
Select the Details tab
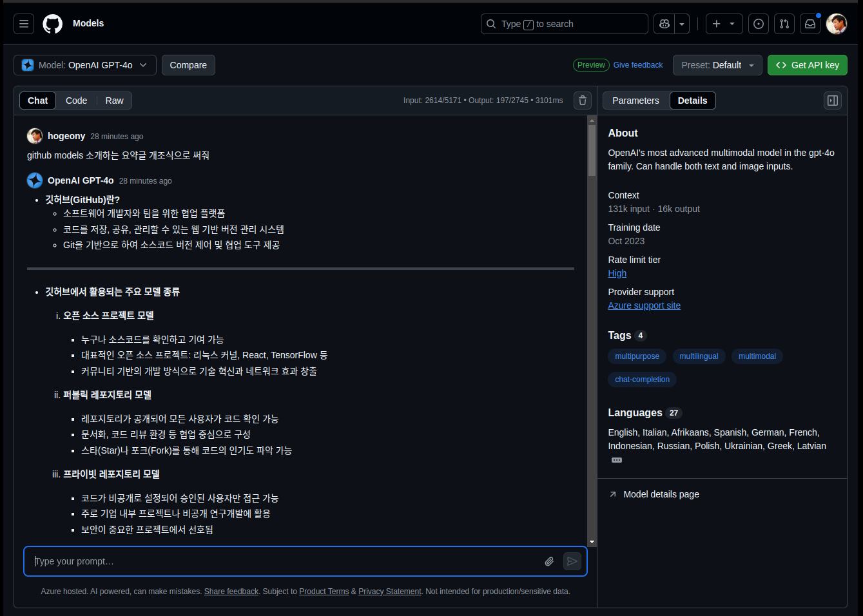tap(693, 101)
